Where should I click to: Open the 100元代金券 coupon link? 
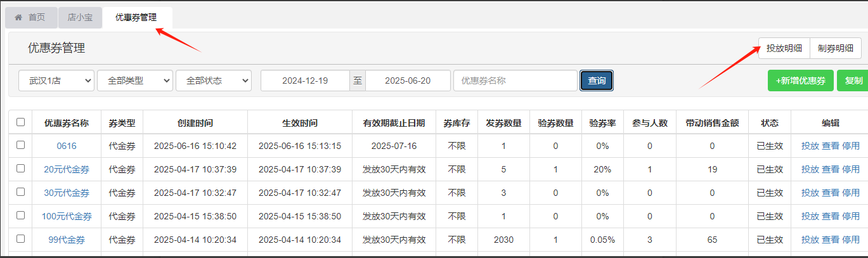tap(67, 216)
